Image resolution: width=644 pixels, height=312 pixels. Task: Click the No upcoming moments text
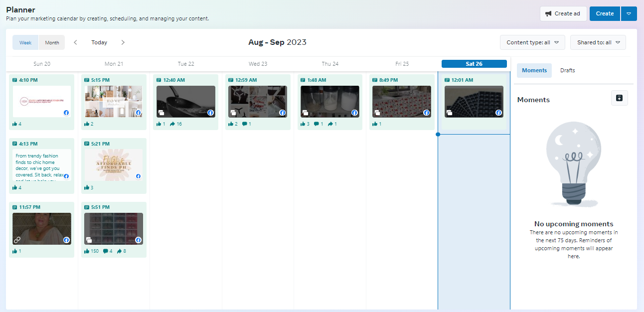[x=574, y=224]
